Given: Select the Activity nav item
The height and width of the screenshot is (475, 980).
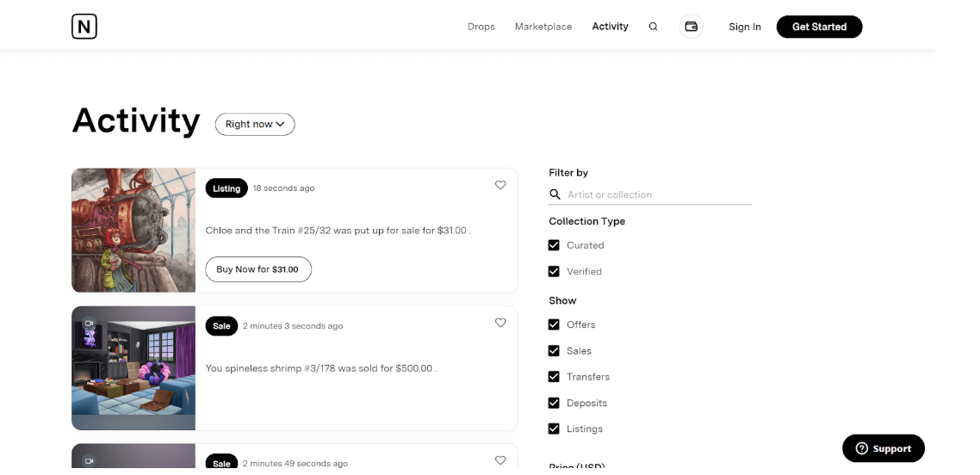Looking at the screenshot, I should point(610,27).
